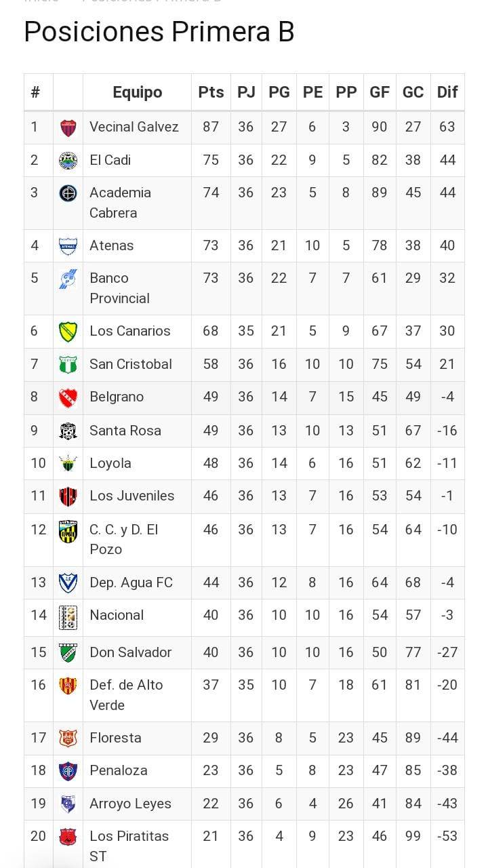Click the GF column header
The width and height of the screenshot is (488, 868).
(x=380, y=92)
